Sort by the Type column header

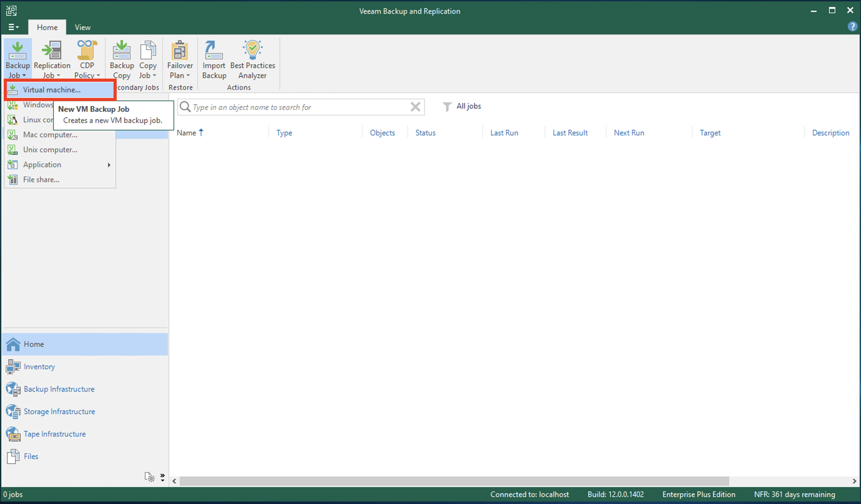284,133
